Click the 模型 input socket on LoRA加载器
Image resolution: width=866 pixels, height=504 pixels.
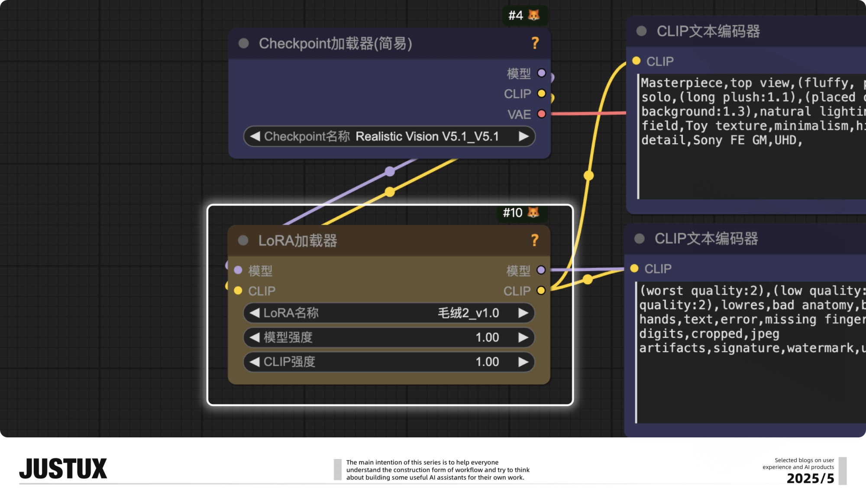tap(237, 270)
